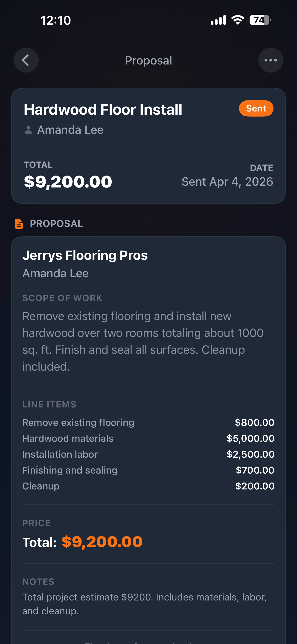297x644 pixels.
Task: Select the Installation labor line item
Action: [60, 454]
